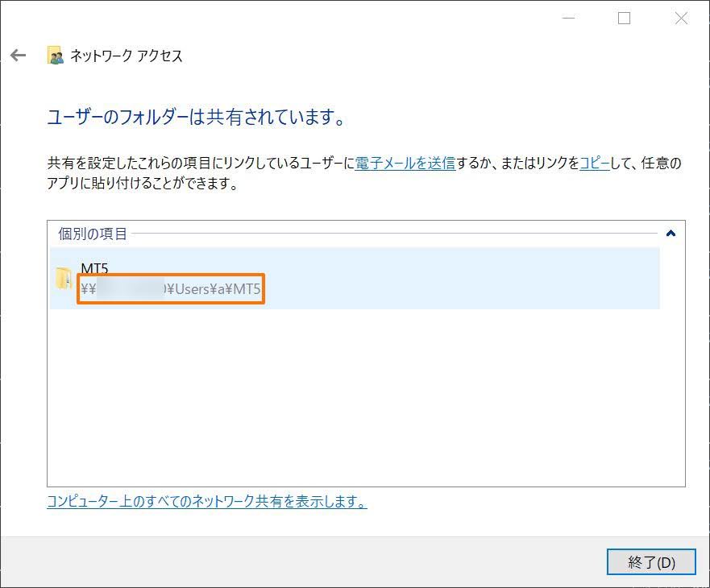Click the Network Access users icon
Screen dimensions: 710x588
(x=55, y=56)
